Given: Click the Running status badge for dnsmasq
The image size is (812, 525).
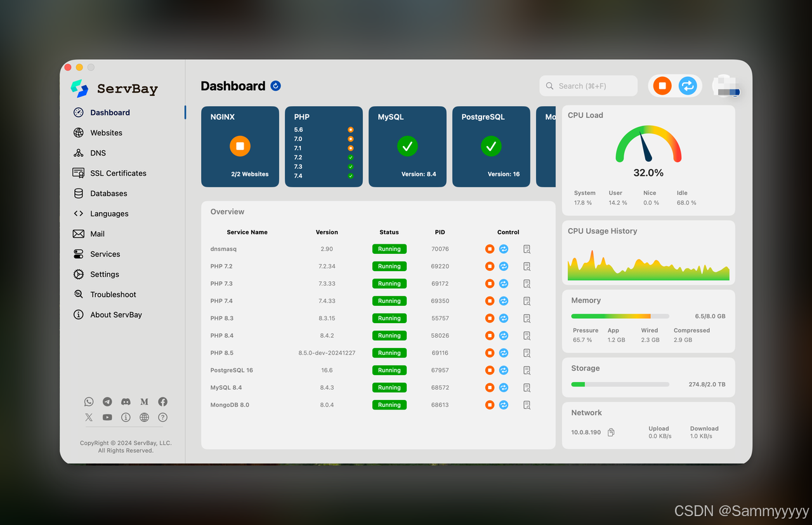Looking at the screenshot, I should click(390, 249).
